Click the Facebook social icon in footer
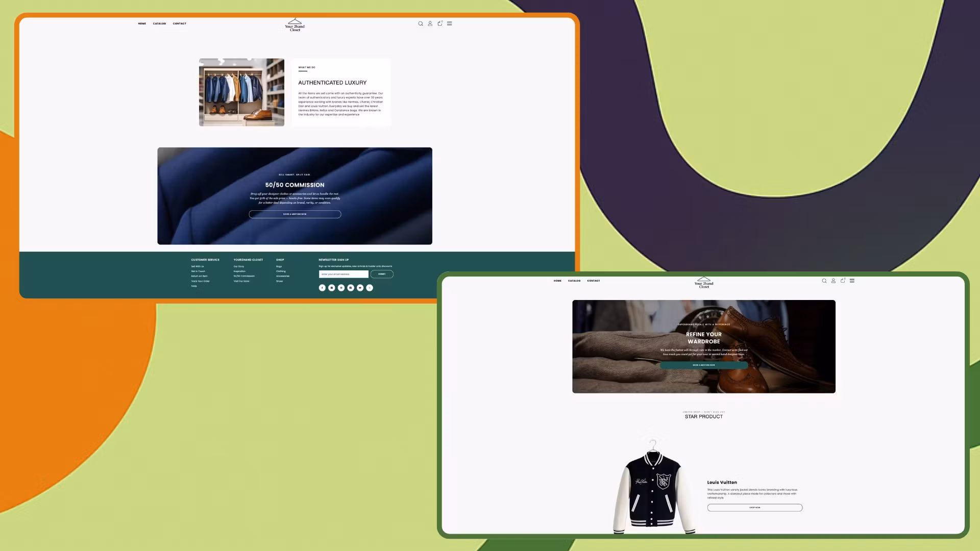980x551 pixels. [322, 288]
